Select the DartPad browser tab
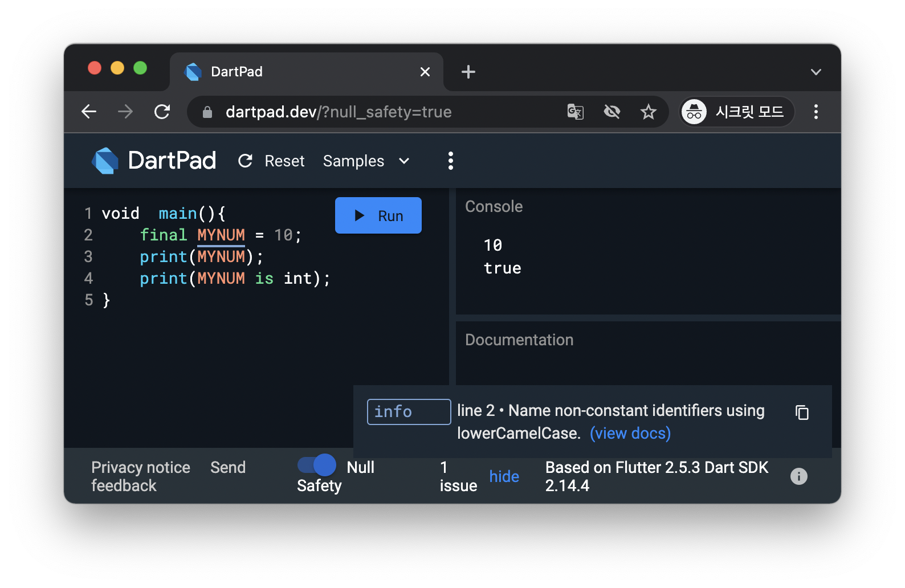 click(307, 72)
